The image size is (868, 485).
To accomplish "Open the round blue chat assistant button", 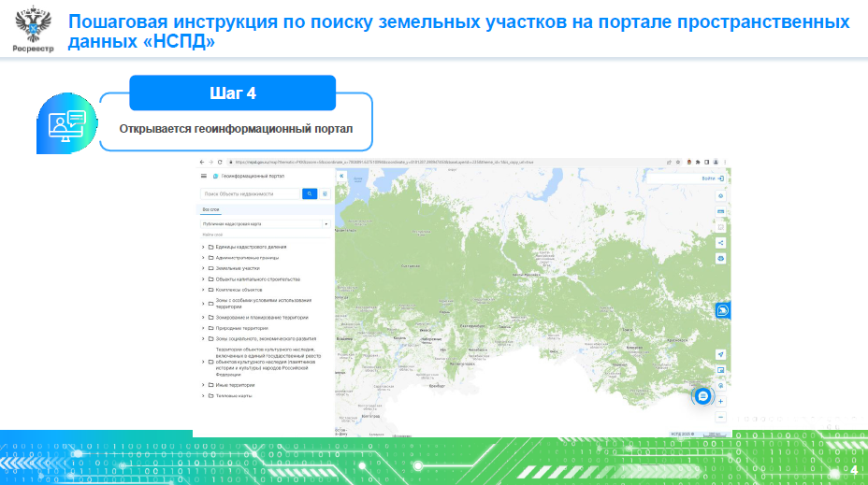I will (702, 396).
